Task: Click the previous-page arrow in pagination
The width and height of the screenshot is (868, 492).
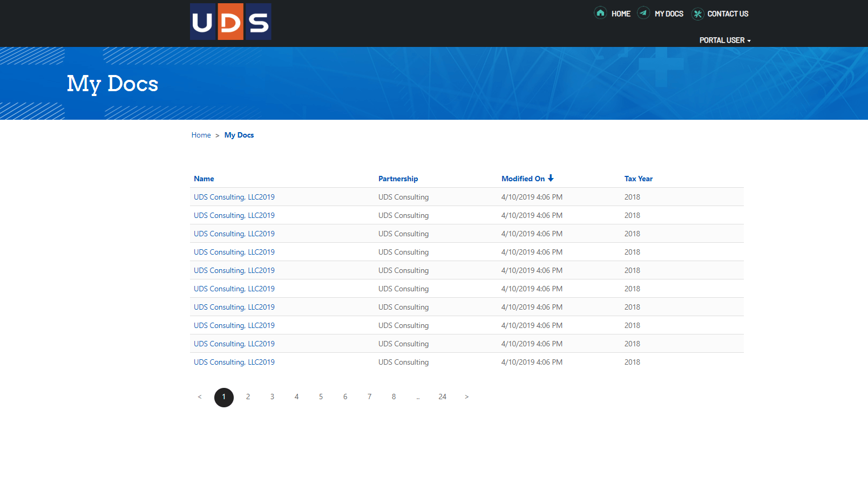Action: pyautogui.click(x=200, y=397)
